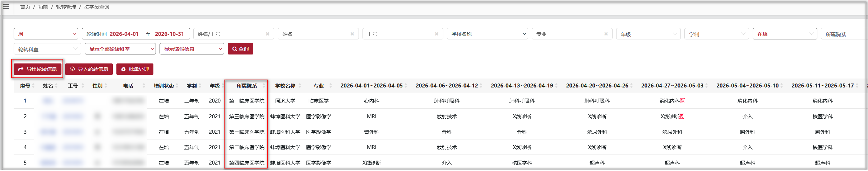868x171 pixels.
Task: Click the 查询 search button
Action: (x=240, y=49)
